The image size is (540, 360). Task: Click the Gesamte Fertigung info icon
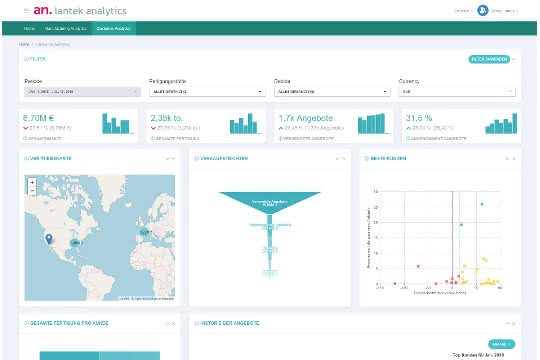153,138
